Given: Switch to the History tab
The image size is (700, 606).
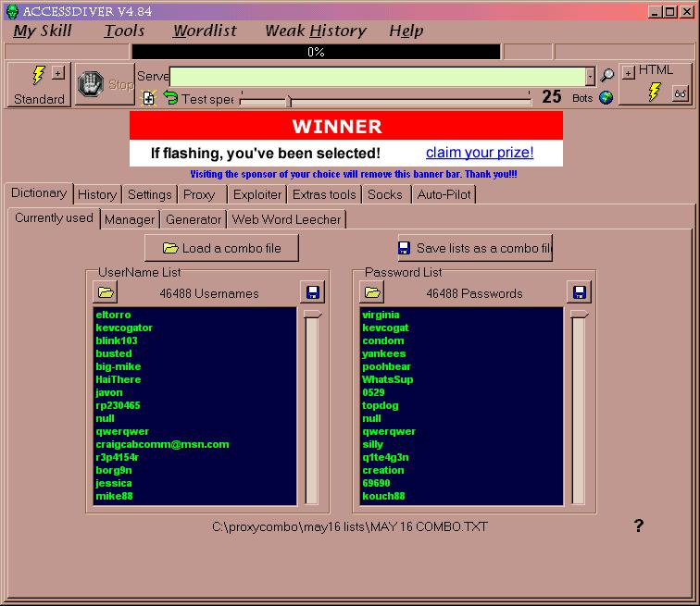Looking at the screenshot, I should click(x=97, y=195).
